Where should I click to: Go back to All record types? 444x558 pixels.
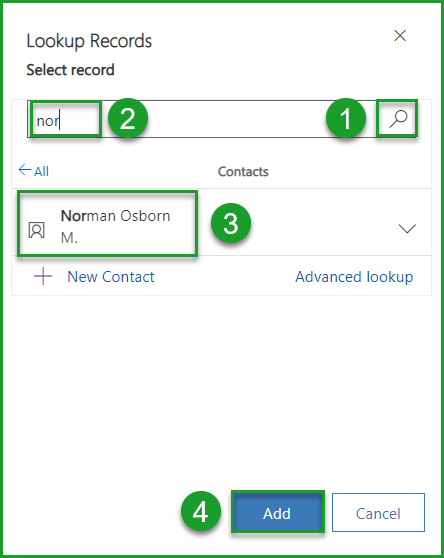tap(33, 171)
